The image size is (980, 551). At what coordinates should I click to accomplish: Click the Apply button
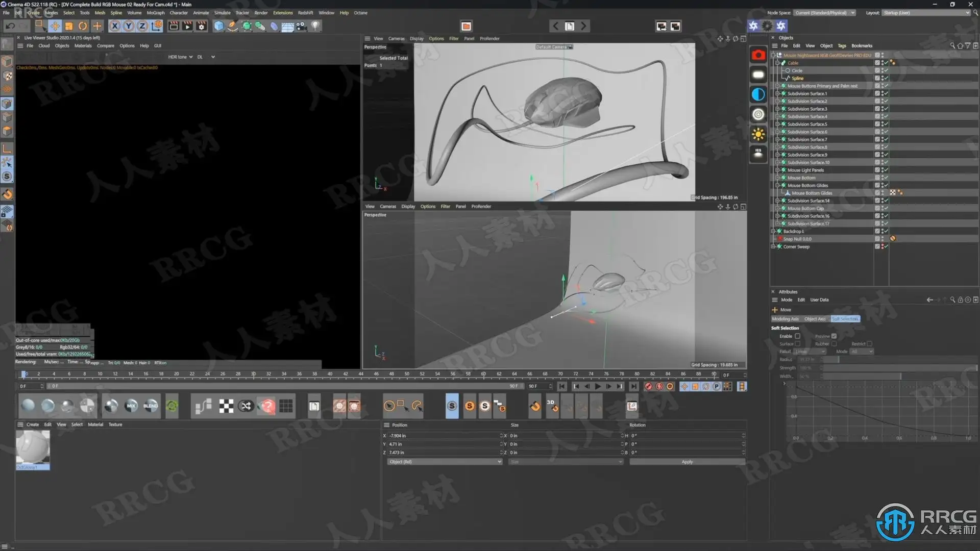pos(687,462)
